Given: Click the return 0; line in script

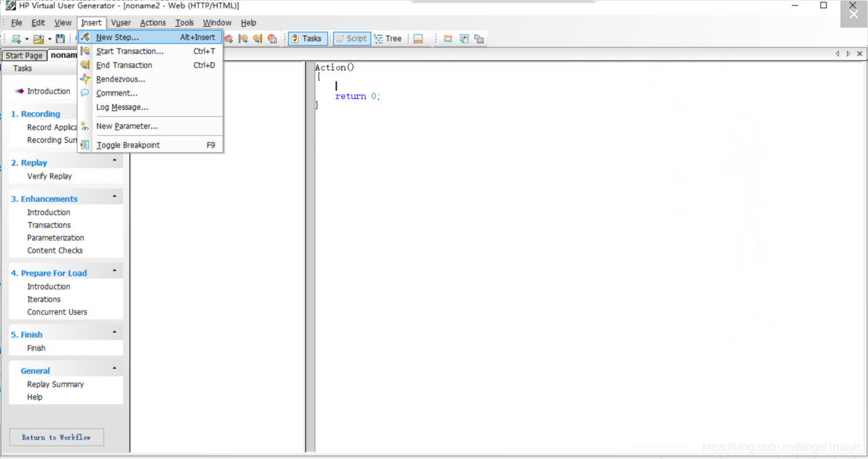Looking at the screenshot, I should (358, 96).
